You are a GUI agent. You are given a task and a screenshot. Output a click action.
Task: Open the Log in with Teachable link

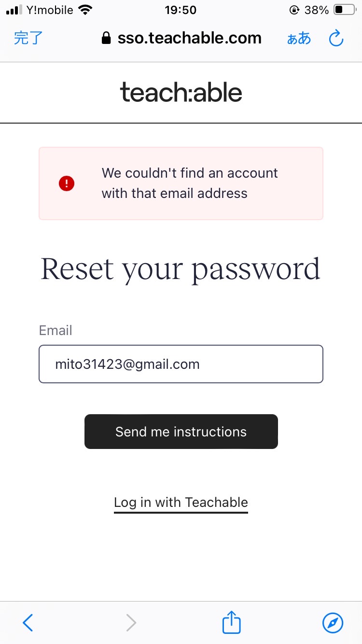point(181,503)
